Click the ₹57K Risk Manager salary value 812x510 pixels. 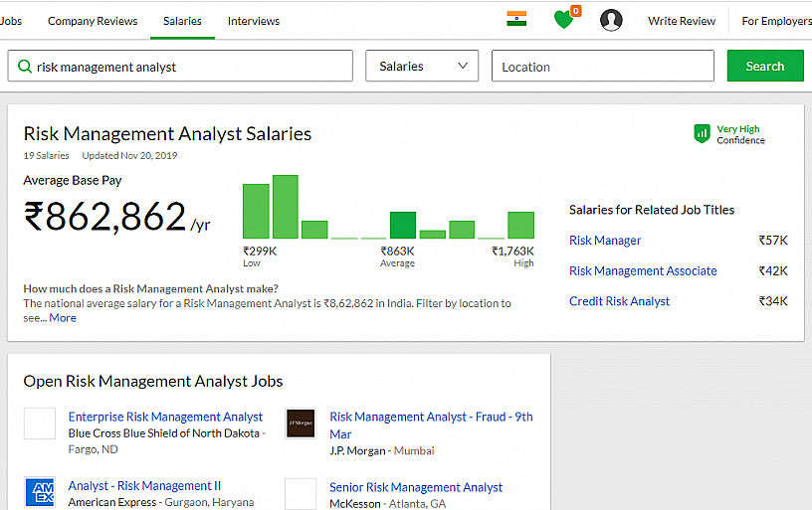(x=773, y=241)
